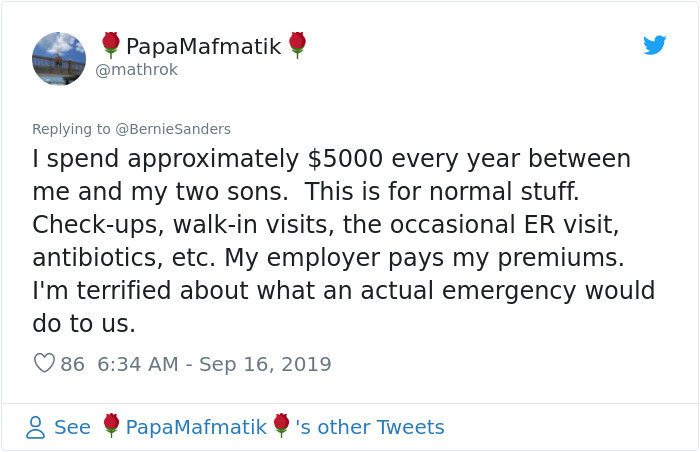Open the @BernieSanders mention
Image resolution: width=700 pixels, height=452 pixels.
pyautogui.click(x=173, y=128)
